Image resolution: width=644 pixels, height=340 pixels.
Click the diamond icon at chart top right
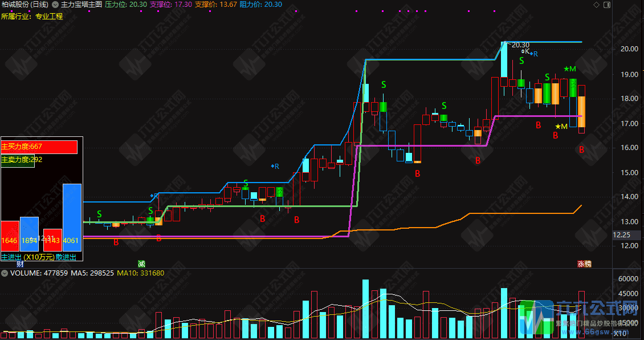click(596, 5)
